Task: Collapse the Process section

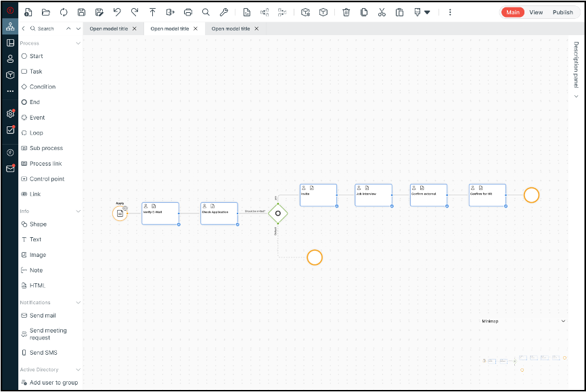Action: click(x=78, y=43)
